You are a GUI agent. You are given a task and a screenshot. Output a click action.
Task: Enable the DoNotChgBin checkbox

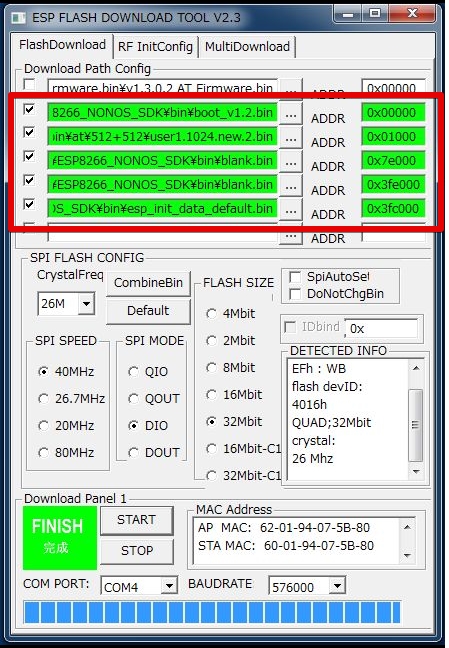pyautogui.click(x=295, y=294)
